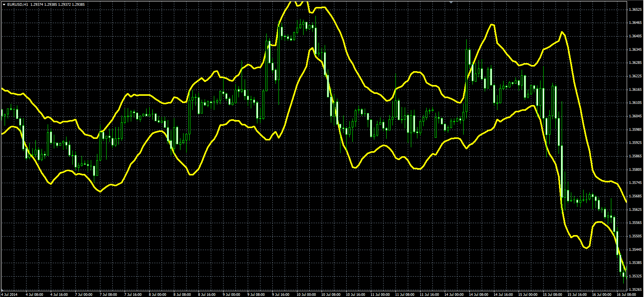This screenshot has width=644, height=297.
Task: Click the 14 Jul 00:00 time label
Action: pyautogui.click(x=454, y=294)
